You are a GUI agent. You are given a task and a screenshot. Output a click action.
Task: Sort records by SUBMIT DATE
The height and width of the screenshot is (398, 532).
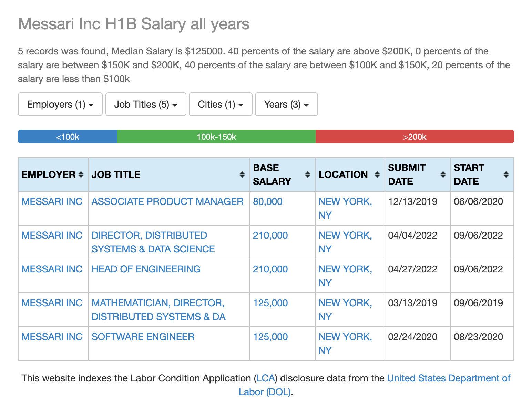(x=443, y=175)
